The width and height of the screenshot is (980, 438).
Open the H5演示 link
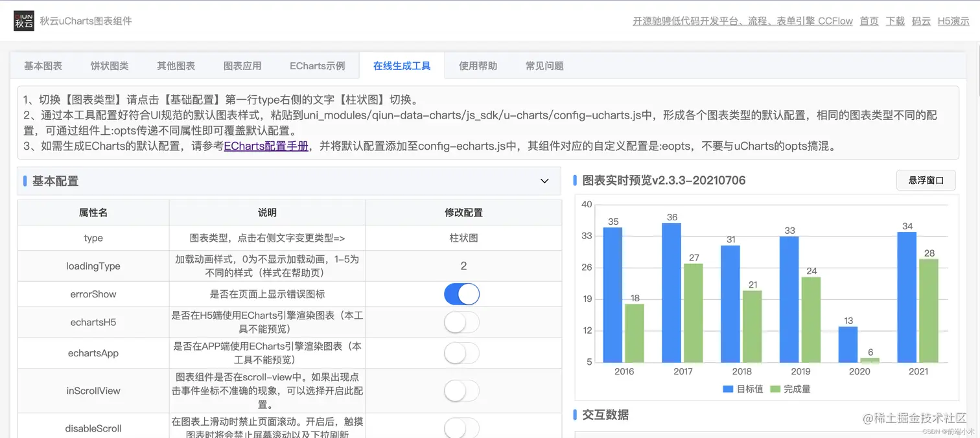[x=953, y=21]
